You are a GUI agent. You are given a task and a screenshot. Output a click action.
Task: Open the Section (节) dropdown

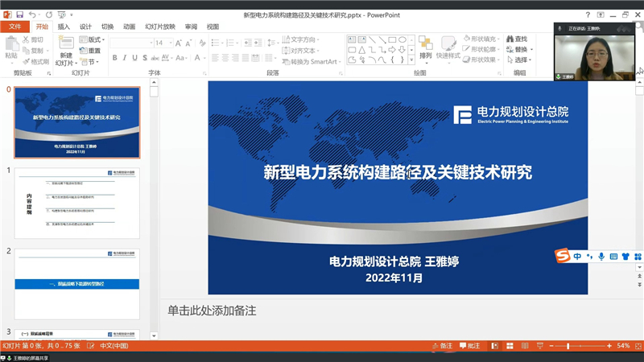(x=90, y=62)
